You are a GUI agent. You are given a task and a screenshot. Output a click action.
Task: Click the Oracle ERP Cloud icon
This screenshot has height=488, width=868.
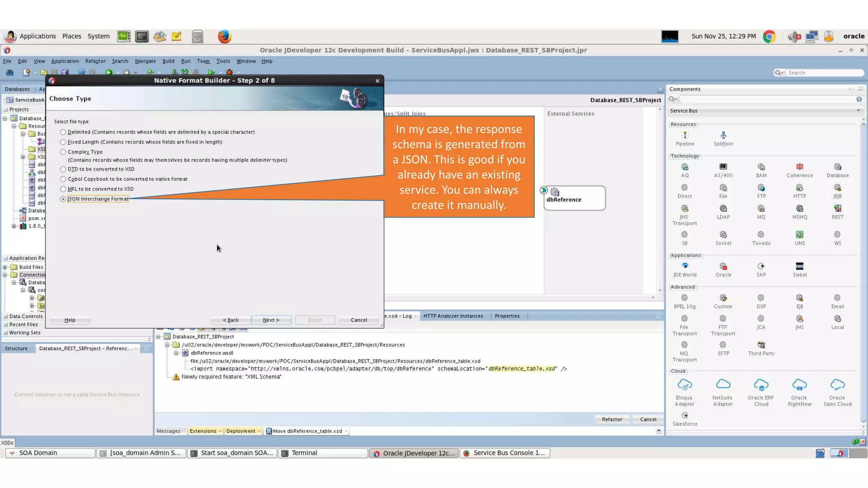tap(761, 385)
